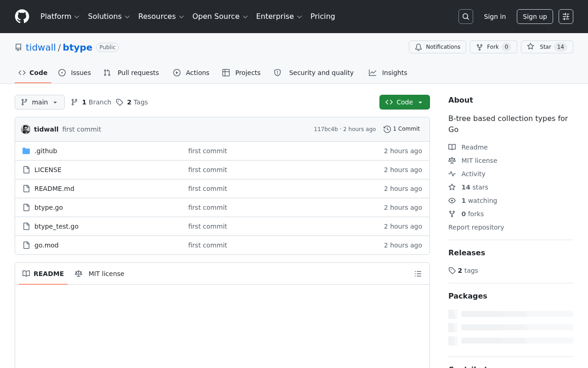Viewport: 588px width, 368px height.
Task: Open the btype repository name link
Action: pos(78,47)
